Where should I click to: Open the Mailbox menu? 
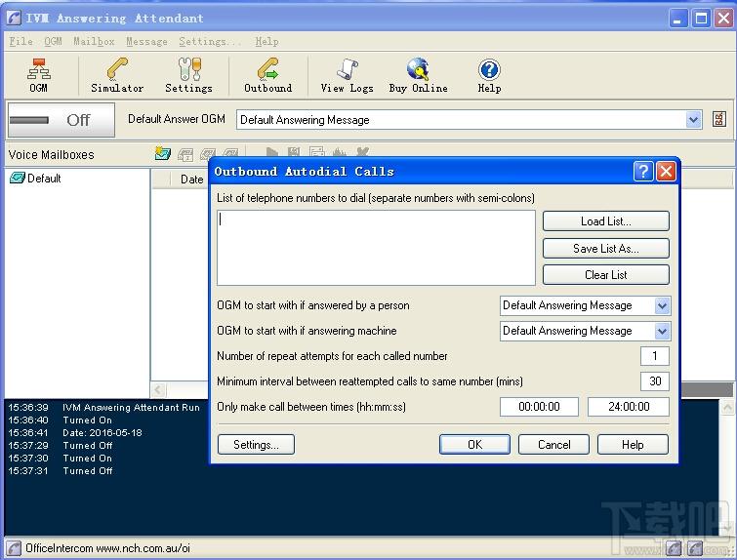click(94, 41)
